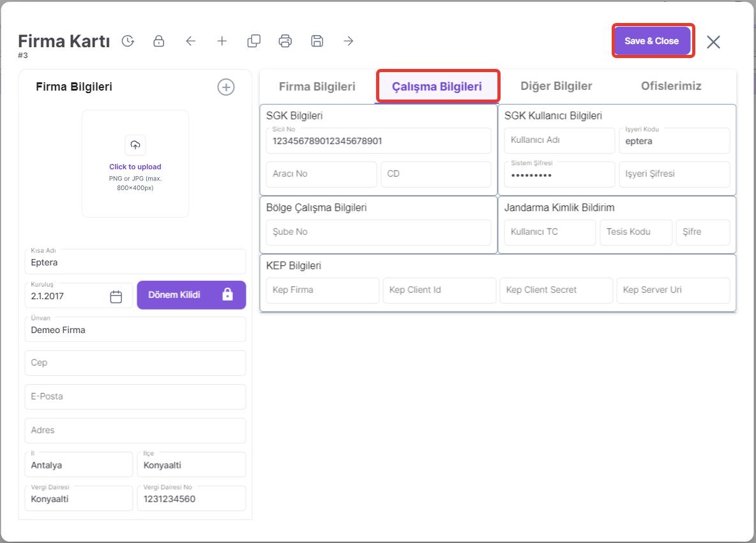Select the Ofislerimiz tab
Viewport: 756px width, 543px height.
point(671,86)
